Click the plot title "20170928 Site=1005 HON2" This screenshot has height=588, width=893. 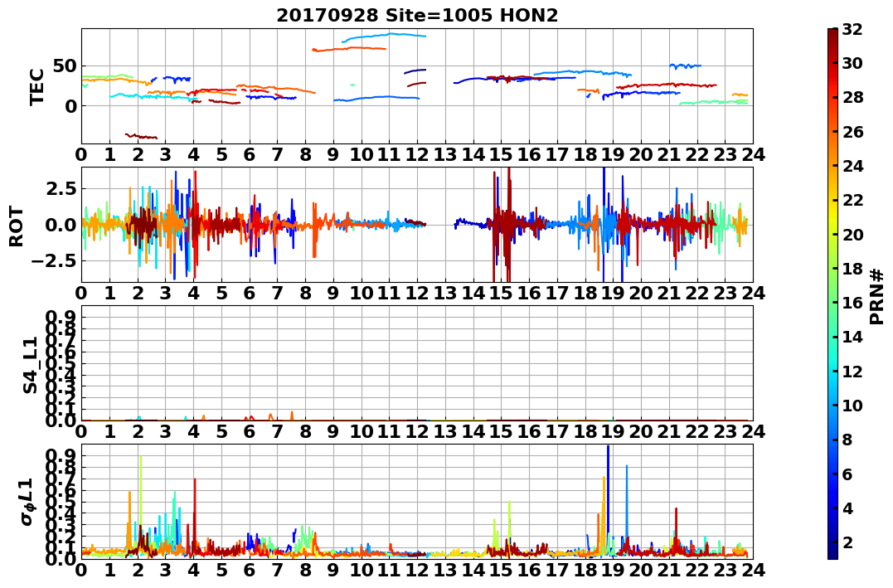pos(417,16)
